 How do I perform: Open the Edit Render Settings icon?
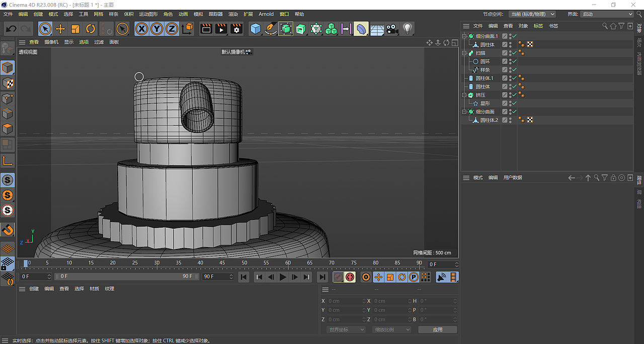pos(236,29)
